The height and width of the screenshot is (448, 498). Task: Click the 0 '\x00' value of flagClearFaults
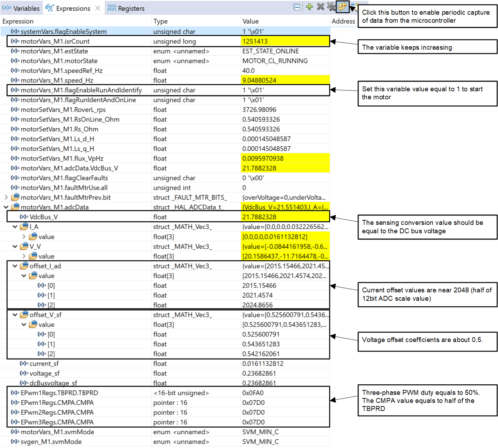coord(253,178)
